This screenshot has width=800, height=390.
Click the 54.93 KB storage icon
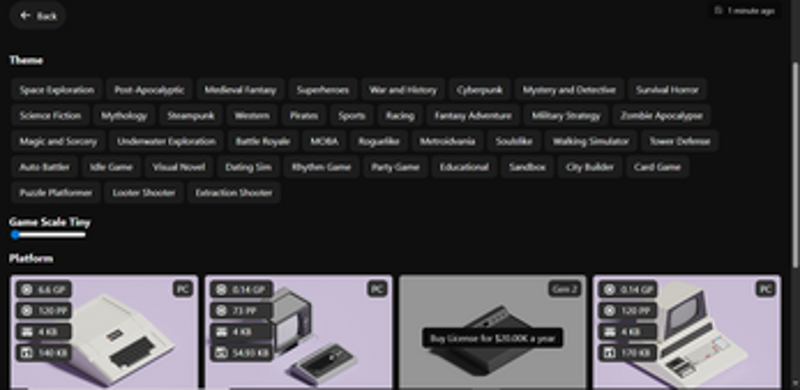(x=221, y=352)
